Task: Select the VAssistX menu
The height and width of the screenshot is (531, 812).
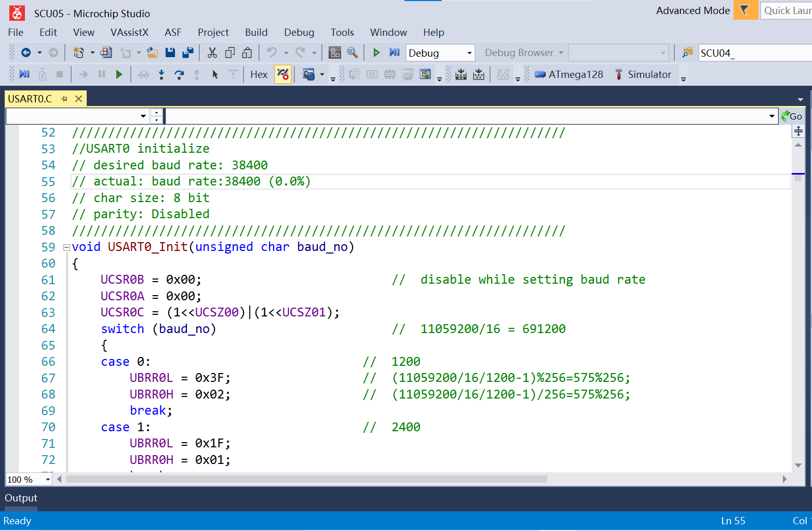Action: point(129,32)
